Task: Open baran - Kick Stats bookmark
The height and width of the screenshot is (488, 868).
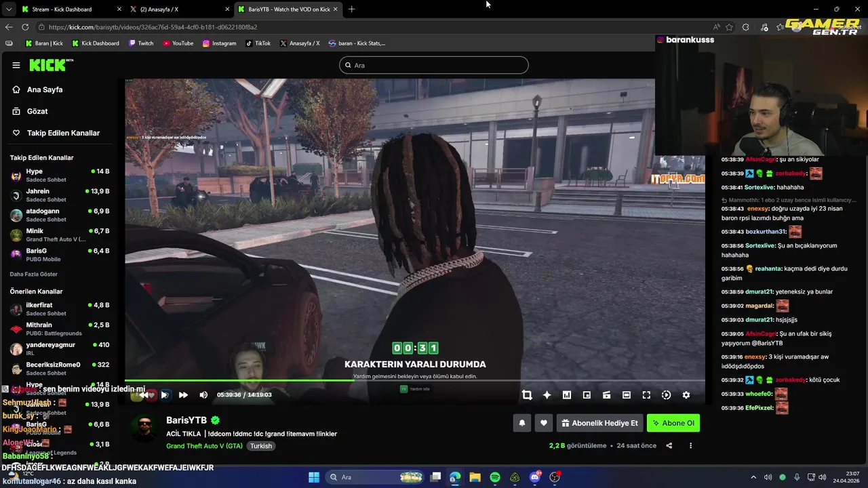Action: tap(357, 43)
